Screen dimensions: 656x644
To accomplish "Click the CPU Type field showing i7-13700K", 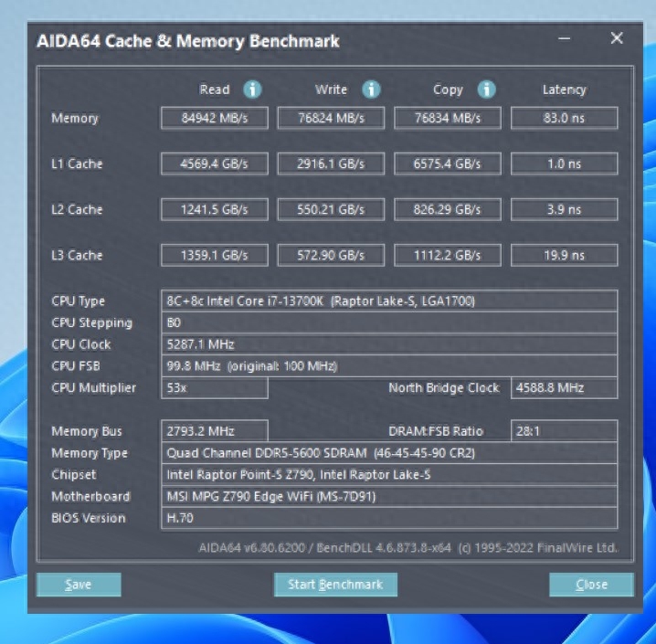I will (x=389, y=301).
